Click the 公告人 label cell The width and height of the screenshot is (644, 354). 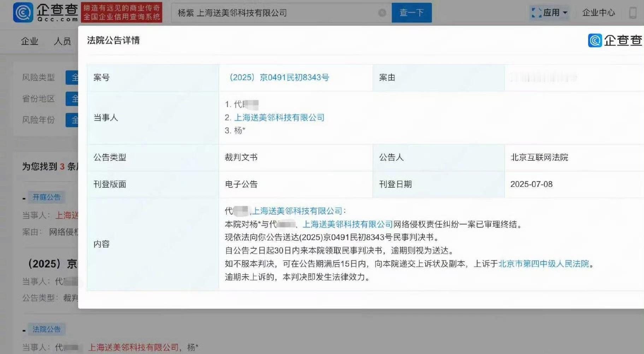click(x=438, y=157)
